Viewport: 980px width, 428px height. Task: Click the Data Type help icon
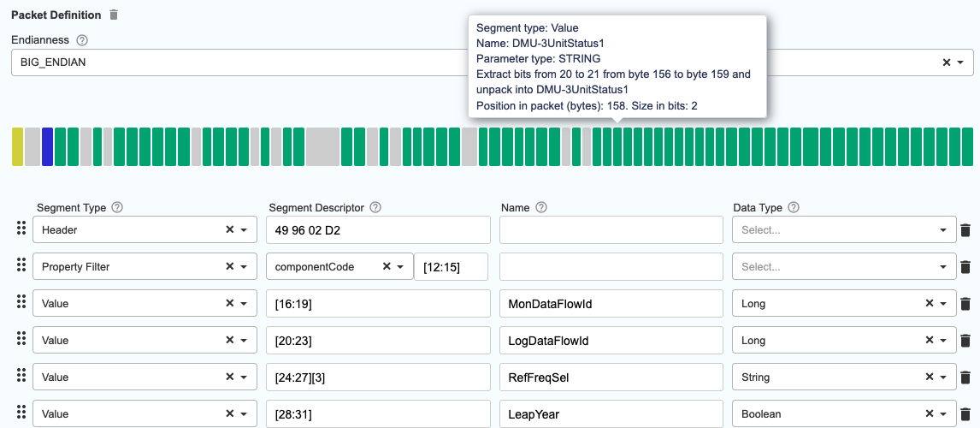[x=794, y=207]
